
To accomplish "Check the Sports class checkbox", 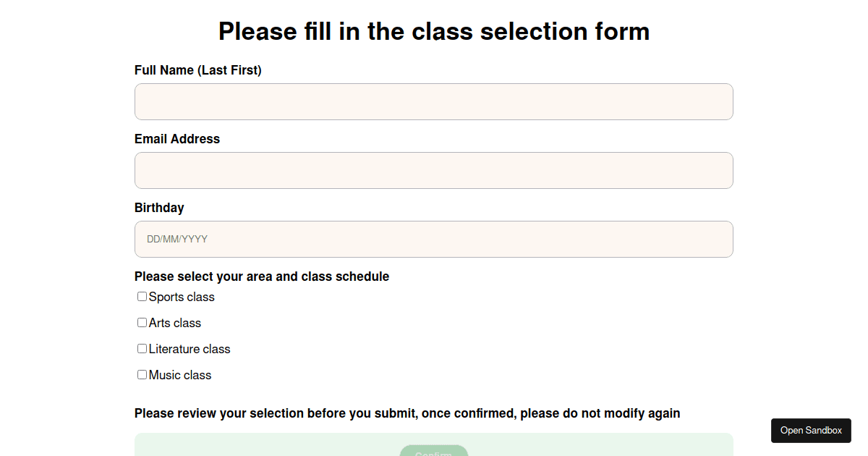I will (142, 296).
